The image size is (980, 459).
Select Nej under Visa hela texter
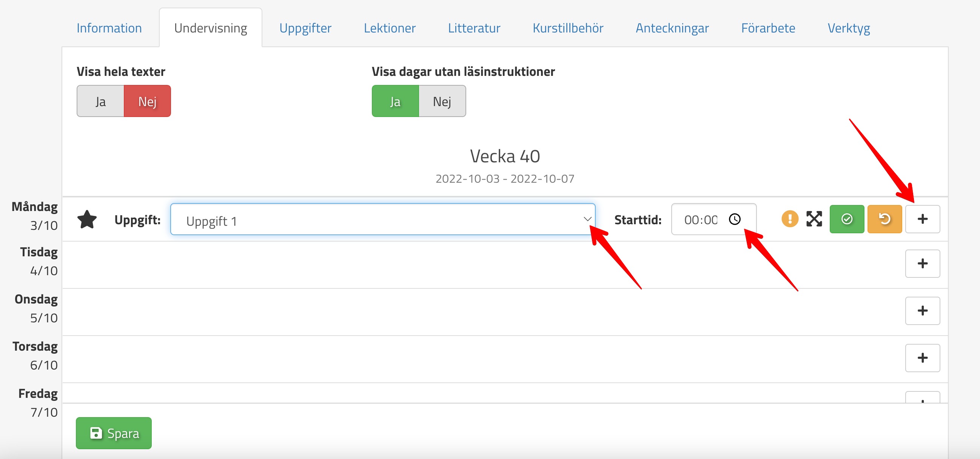(147, 101)
